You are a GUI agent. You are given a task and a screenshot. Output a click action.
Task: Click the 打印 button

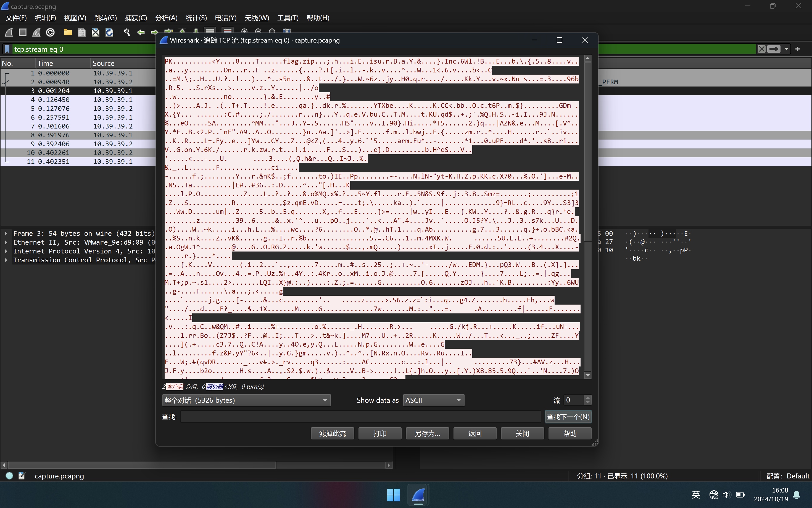[380, 433]
